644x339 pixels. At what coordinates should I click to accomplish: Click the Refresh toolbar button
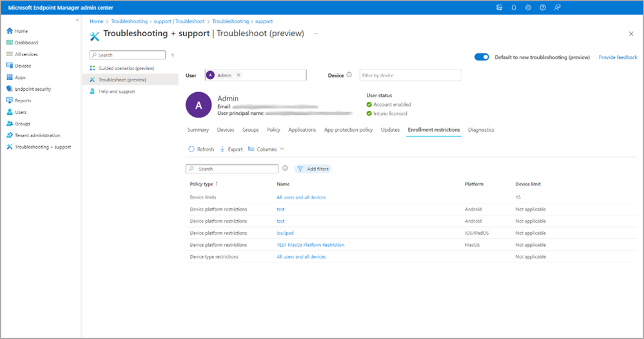pos(201,149)
